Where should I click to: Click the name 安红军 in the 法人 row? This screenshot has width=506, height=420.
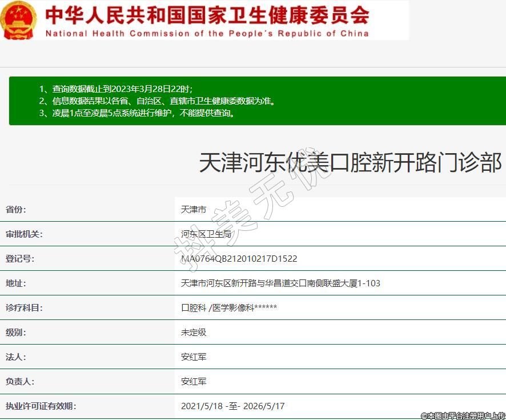coord(194,357)
